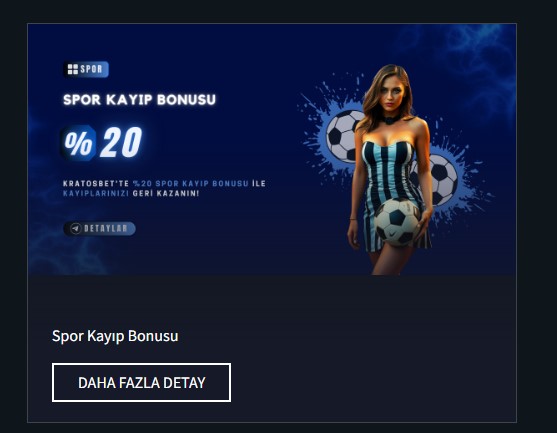Open the Spor Kayıp Bonusu card title
Screen dimensions: 557x433
point(115,336)
